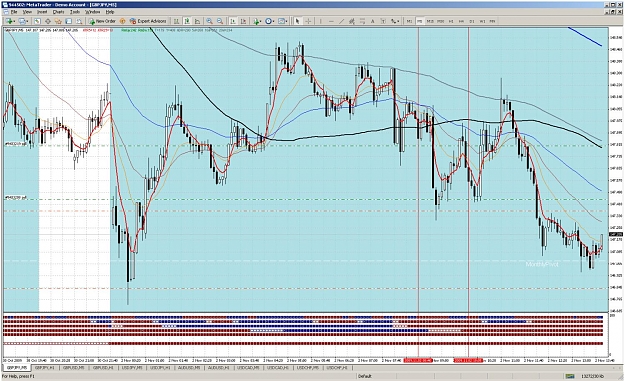Open the Templates dropdown
Viewport: 625px width, 381px height.
tap(283, 21)
